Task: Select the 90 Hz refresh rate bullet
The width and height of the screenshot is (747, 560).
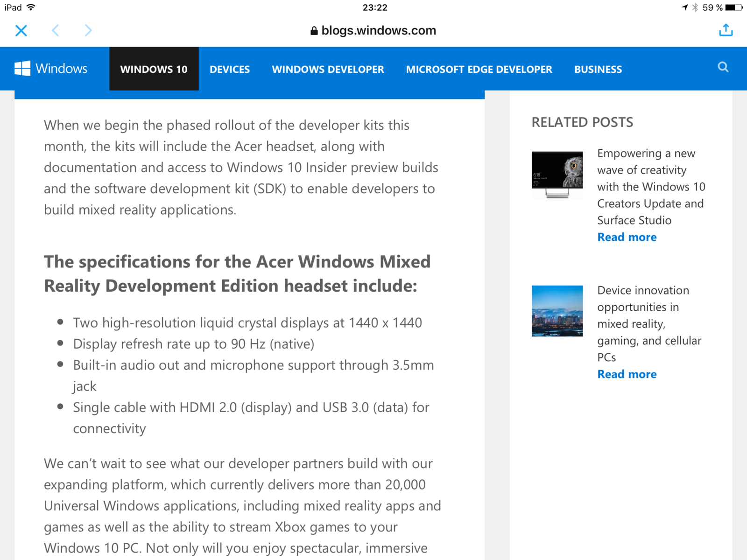Action: [x=193, y=344]
